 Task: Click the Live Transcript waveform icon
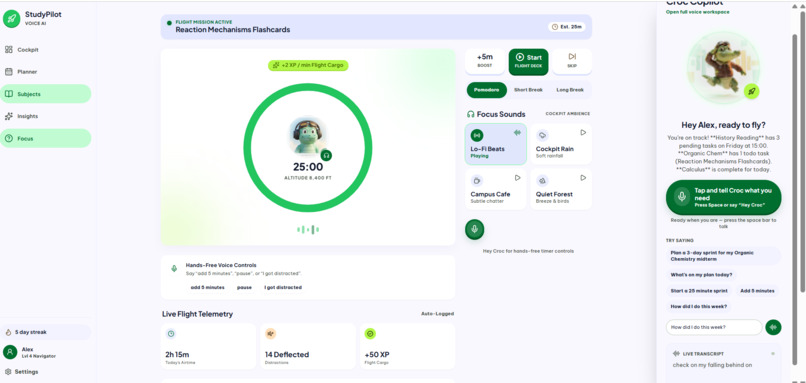(675, 354)
